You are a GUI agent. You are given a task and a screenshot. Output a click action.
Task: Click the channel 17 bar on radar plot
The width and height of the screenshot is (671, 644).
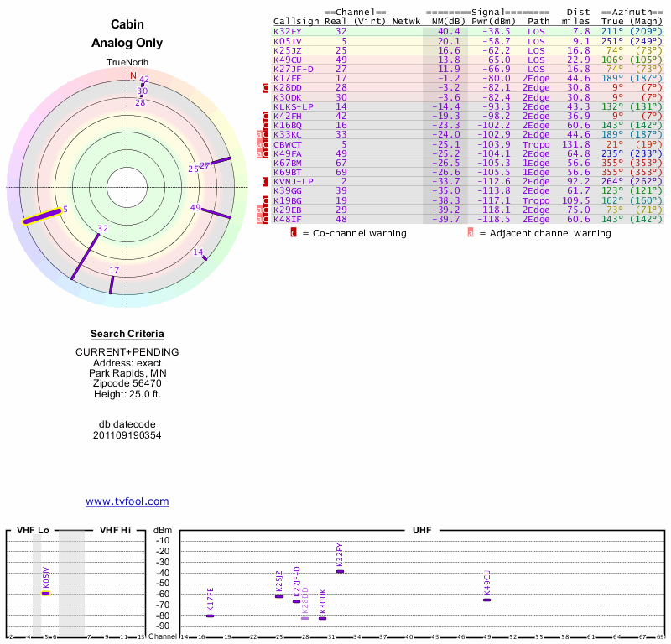click(112, 285)
